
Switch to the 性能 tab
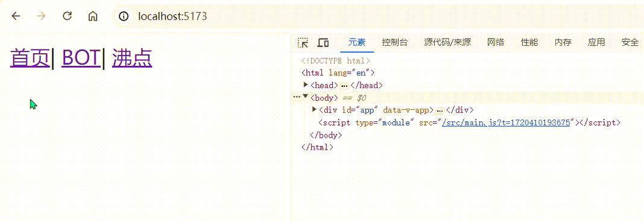pyautogui.click(x=529, y=42)
